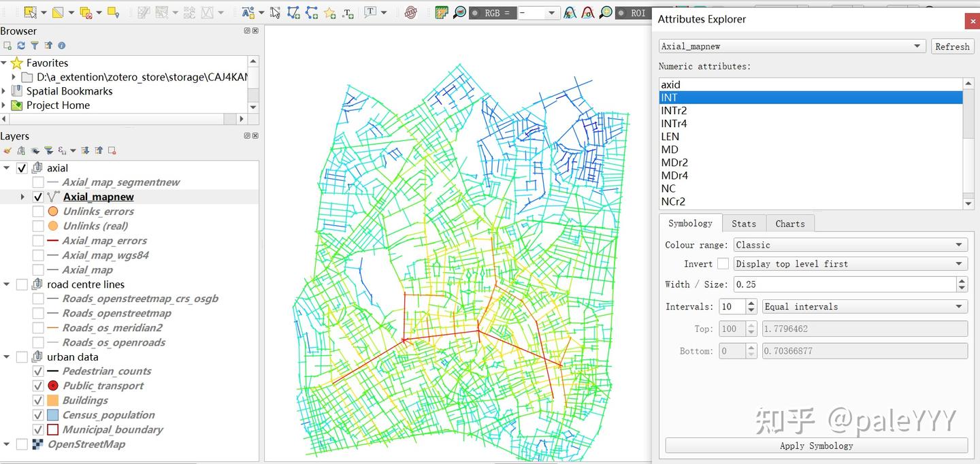Open layer styling panel in Layers toolbar
Screen dimensions: 980x464
tap(7, 150)
